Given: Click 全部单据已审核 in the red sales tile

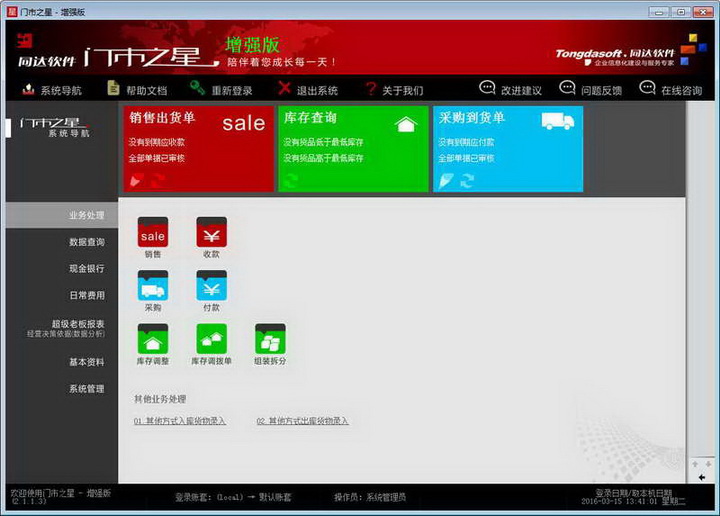Looking at the screenshot, I should 157,158.
